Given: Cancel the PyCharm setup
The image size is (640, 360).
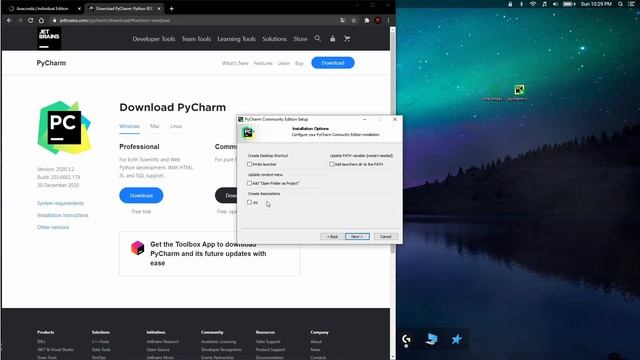Looking at the screenshot, I should 386,236.
